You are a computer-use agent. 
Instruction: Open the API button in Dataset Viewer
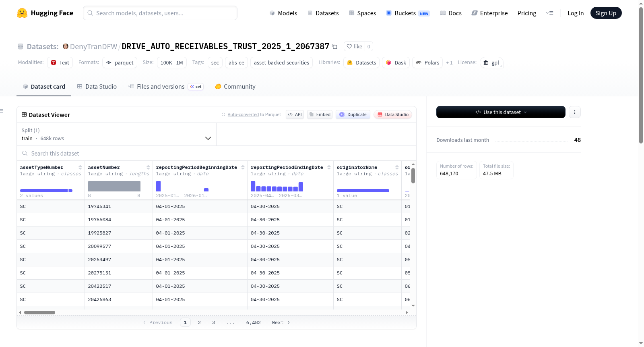295,114
